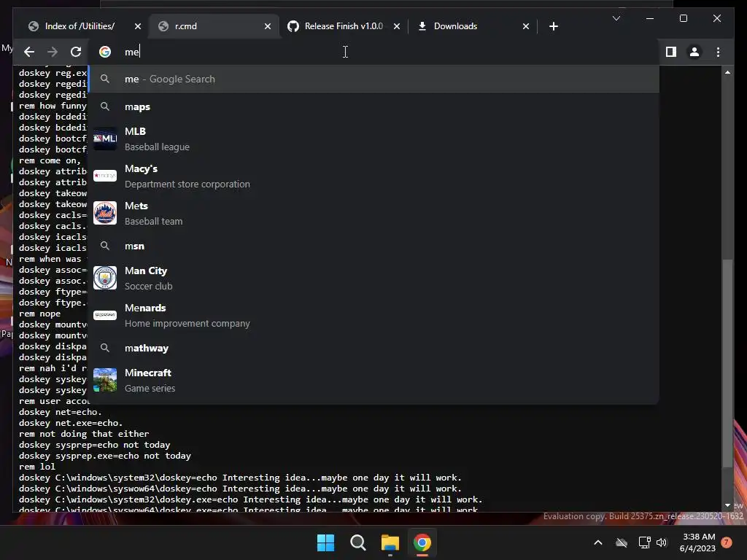Choose the 'maps' search suggestion
The image size is (747, 560).
tap(374, 106)
